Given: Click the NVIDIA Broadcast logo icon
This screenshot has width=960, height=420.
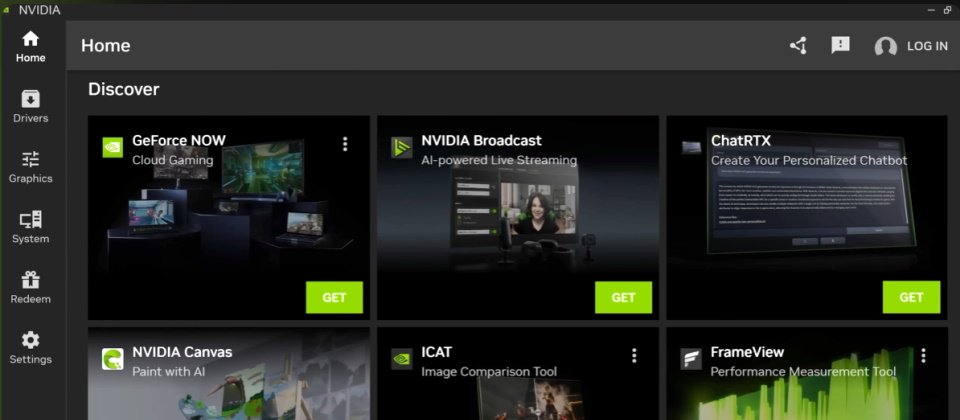Looking at the screenshot, I should pos(402,148).
